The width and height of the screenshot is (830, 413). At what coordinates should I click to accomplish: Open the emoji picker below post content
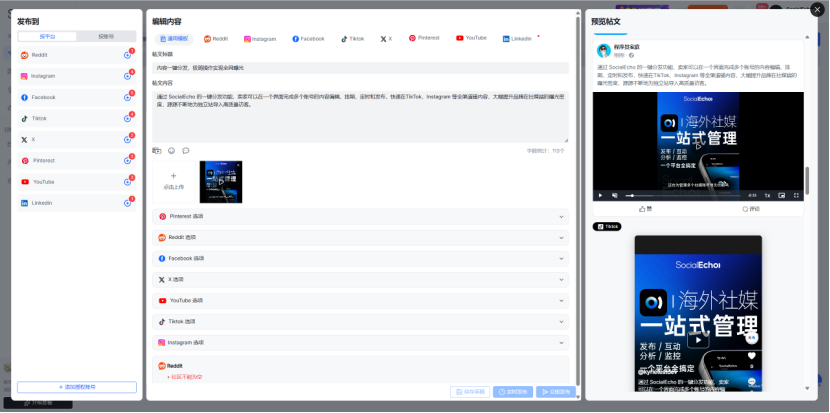coord(171,151)
